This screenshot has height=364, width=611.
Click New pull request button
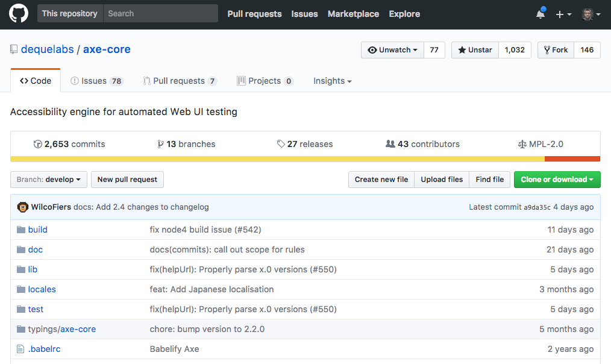coord(127,180)
